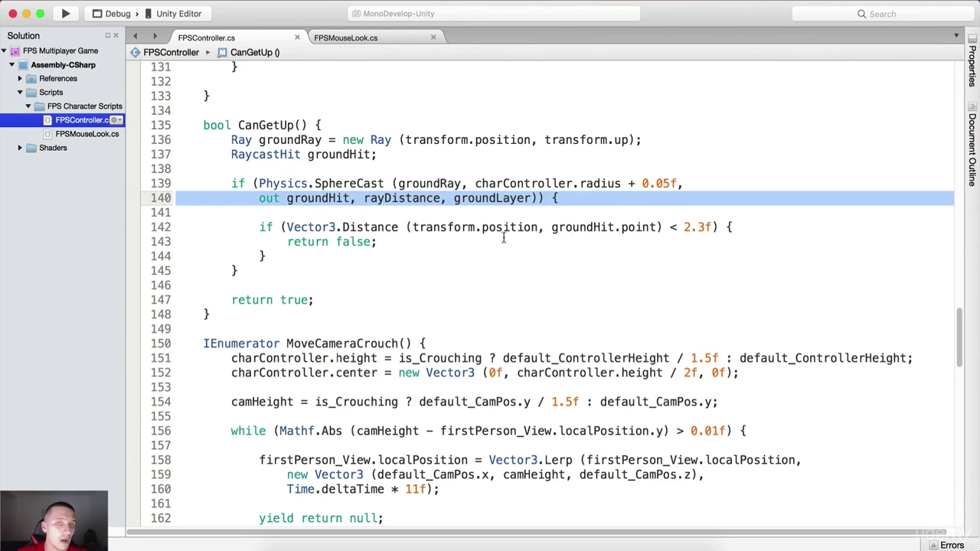Screen dimensions: 980x551
Task: Open the gear menu on FPSController.cs row
Action: click(116, 120)
